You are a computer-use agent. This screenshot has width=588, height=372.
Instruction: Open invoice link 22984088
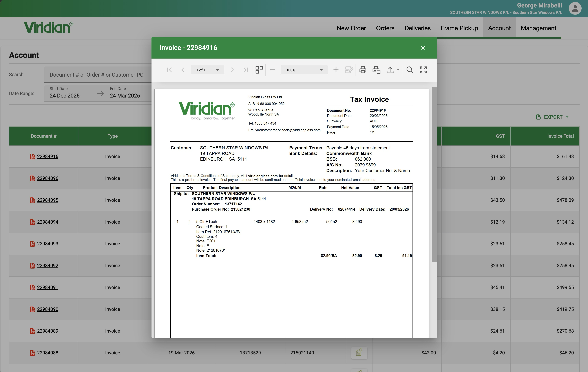[x=48, y=353]
